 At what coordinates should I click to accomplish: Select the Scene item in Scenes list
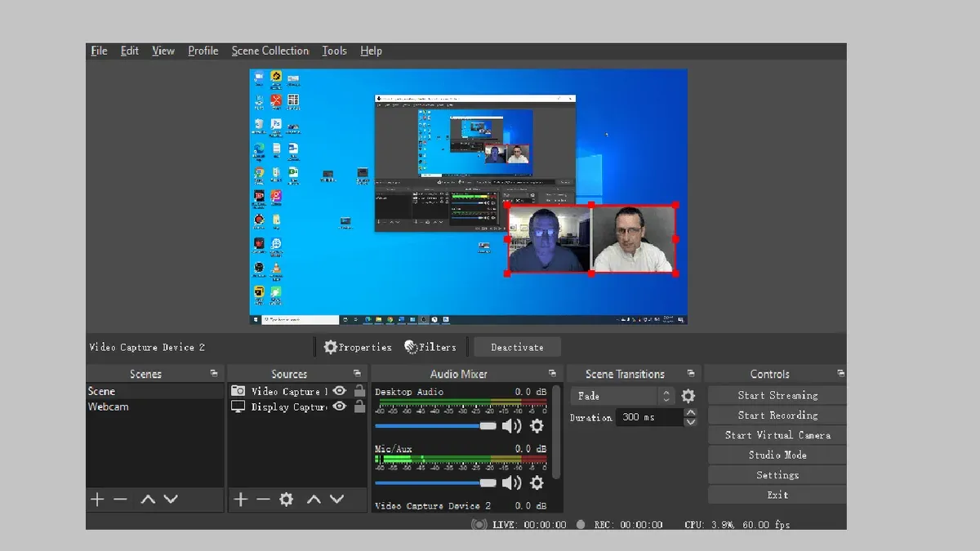coord(155,391)
